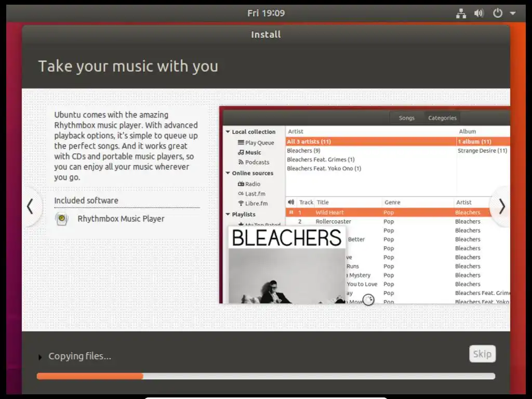Collapse the Local collection tree section

point(228,131)
